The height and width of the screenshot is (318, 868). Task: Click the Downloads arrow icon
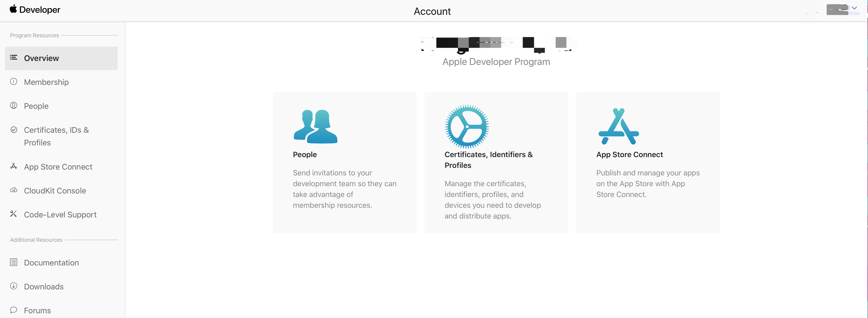(x=13, y=286)
